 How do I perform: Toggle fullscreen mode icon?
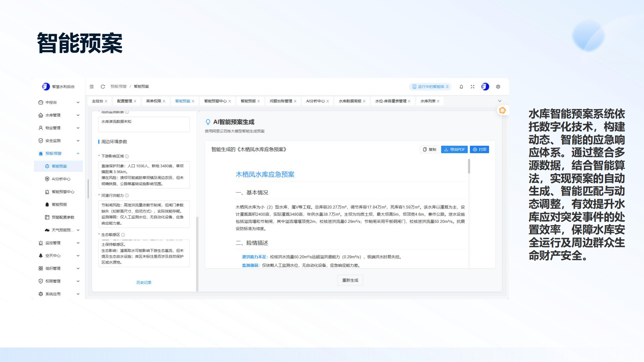[473, 87]
